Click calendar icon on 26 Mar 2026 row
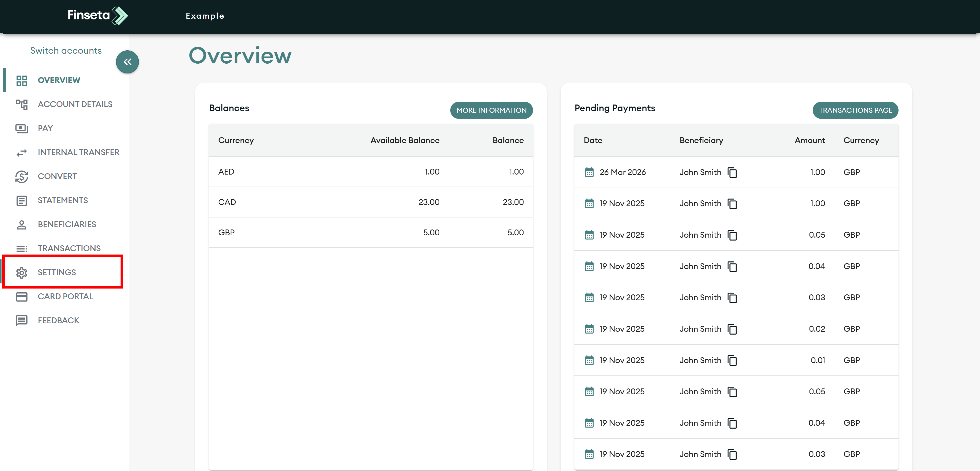This screenshot has height=471, width=980. pyautogui.click(x=589, y=173)
